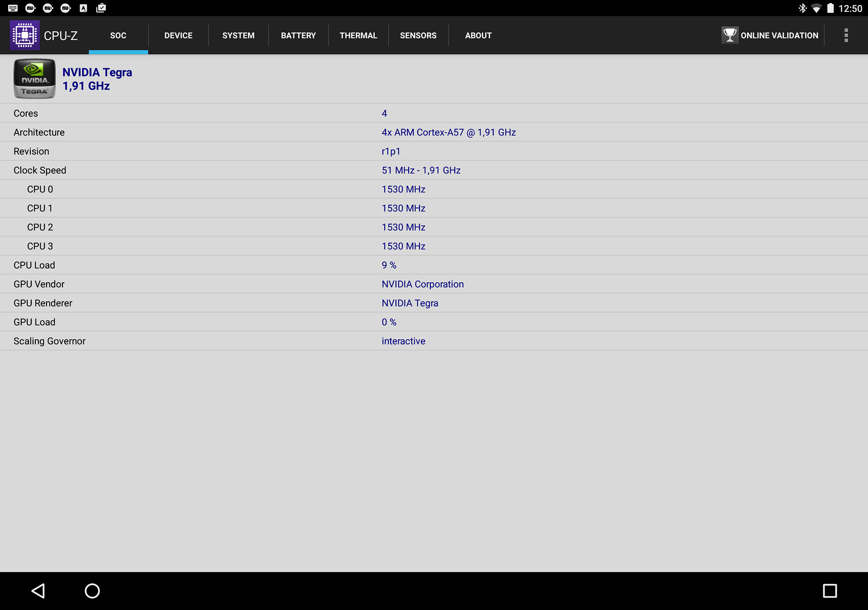Select the CPU Load row label
The image size is (868, 610).
click(x=34, y=265)
